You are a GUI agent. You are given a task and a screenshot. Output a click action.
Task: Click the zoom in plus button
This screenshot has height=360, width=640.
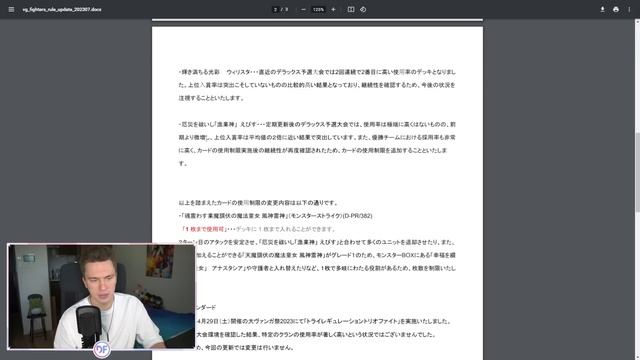coord(333,9)
